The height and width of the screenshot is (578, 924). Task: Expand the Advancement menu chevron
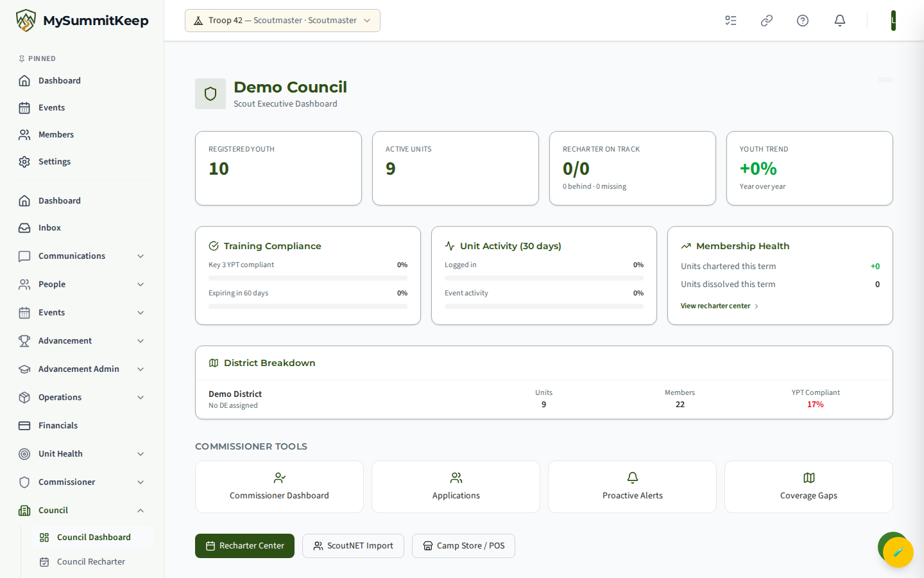[141, 341]
